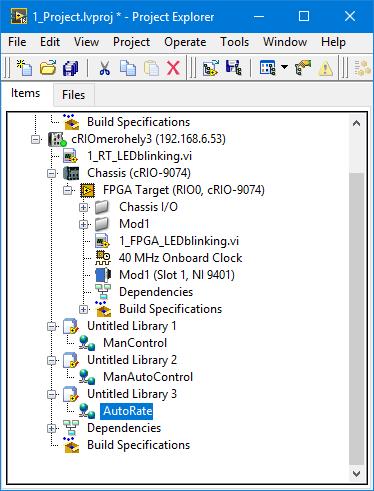
Task: Select the 40 MHz Onboard Clock item
Action: click(x=180, y=258)
